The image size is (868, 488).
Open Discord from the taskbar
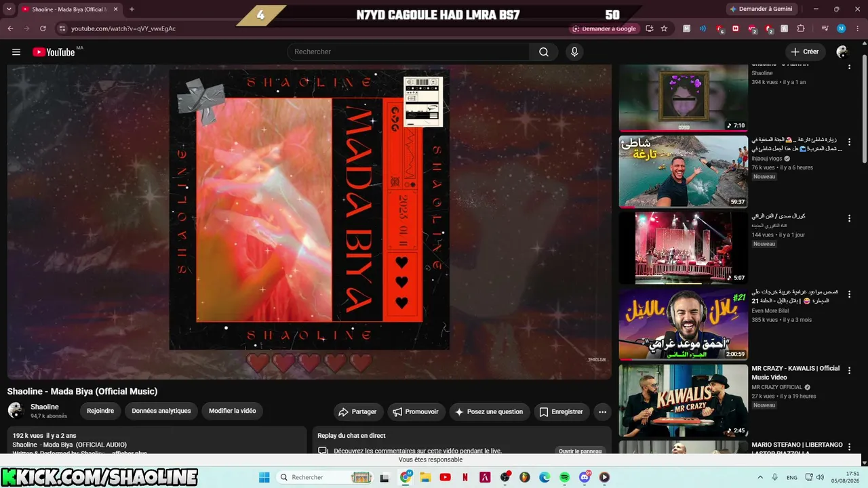pyautogui.click(x=585, y=477)
